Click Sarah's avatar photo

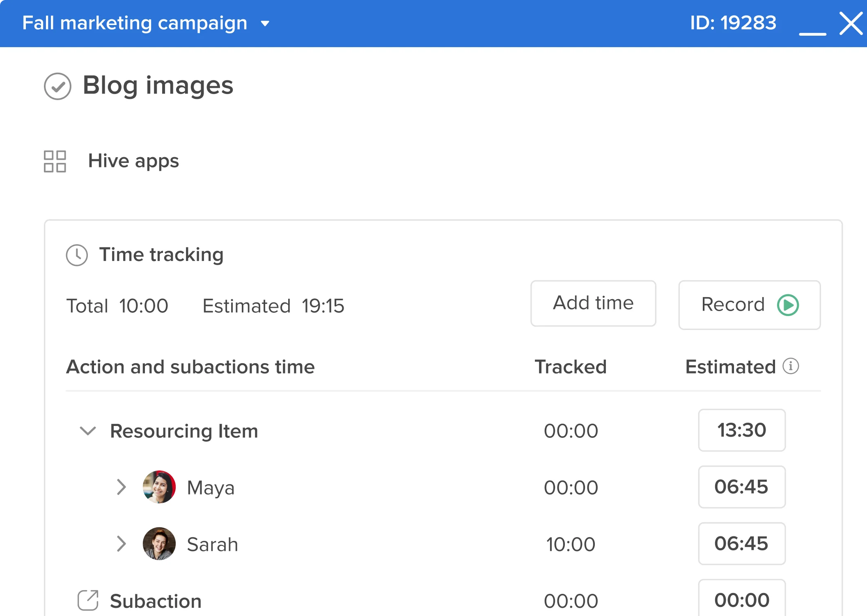click(159, 544)
